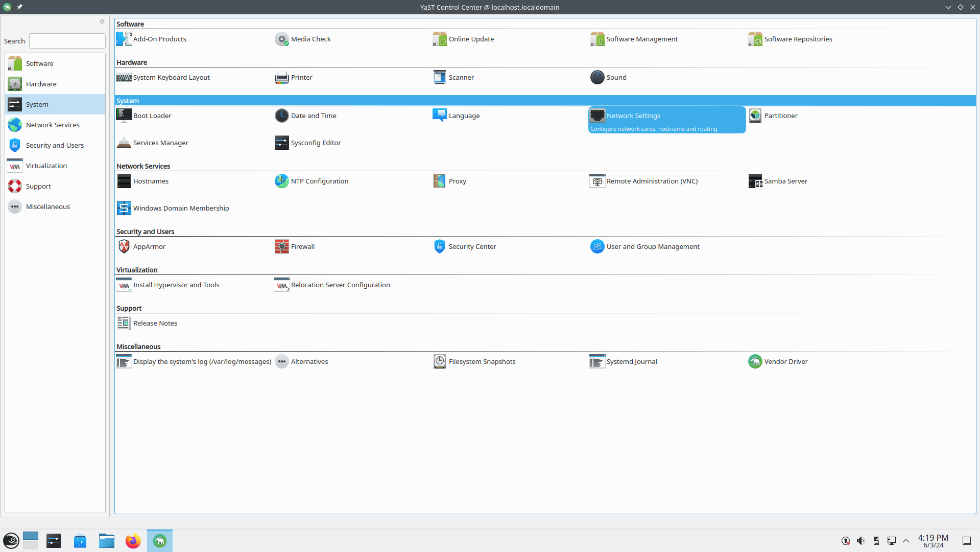Open the Firewall module icon
The width and height of the screenshot is (980, 552).
point(281,246)
